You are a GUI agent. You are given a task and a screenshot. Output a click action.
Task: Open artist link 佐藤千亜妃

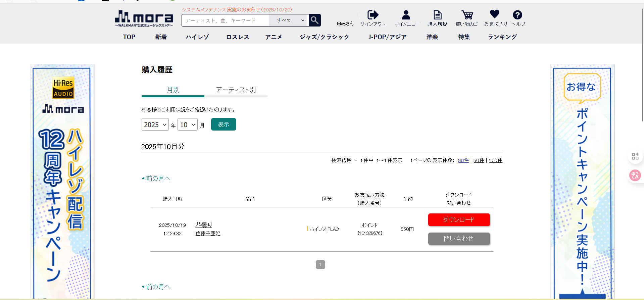coord(208,234)
